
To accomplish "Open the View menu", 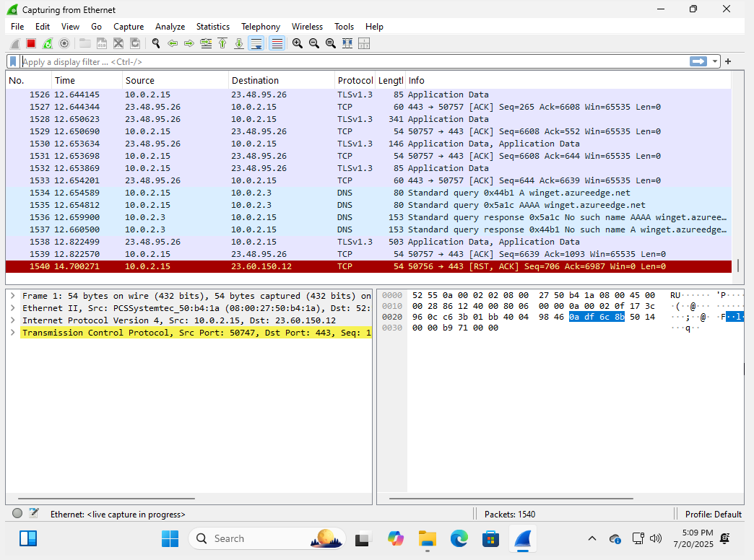I will point(70,27).
